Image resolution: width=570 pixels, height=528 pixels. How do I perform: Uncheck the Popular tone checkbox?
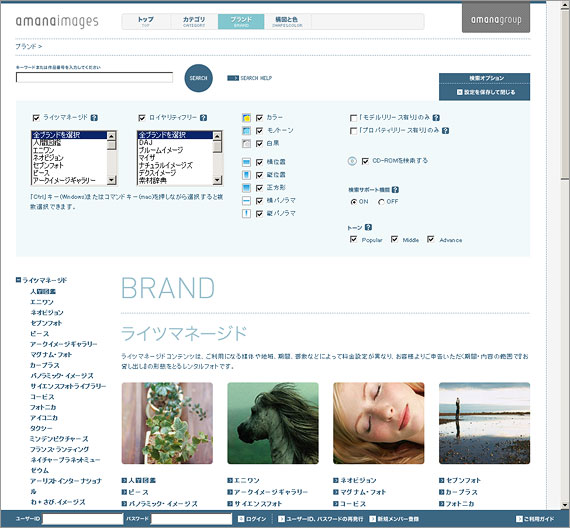(x=353, y=239)
